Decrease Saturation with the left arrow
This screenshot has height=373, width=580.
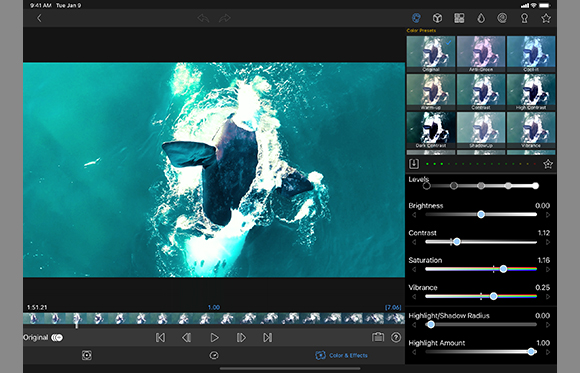tap(414, 269)
